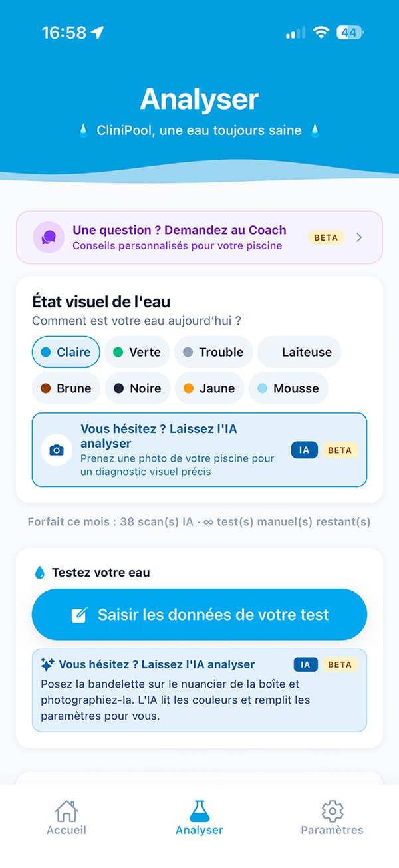399x868 pixels.
Task: Tap the Coach chat bubble icon
Action: (x=49, y=237)
